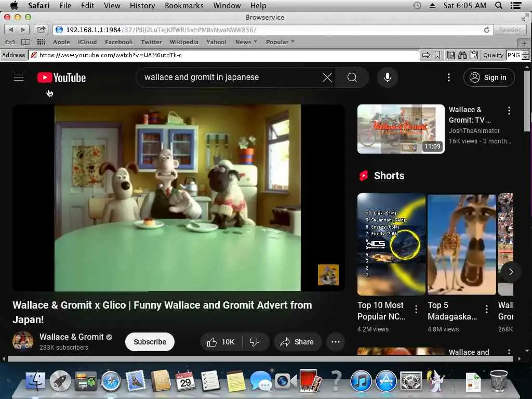This screenshot has height=399, width=532.
Task: Open the Facebook bookmark
Action: (119, 42)
